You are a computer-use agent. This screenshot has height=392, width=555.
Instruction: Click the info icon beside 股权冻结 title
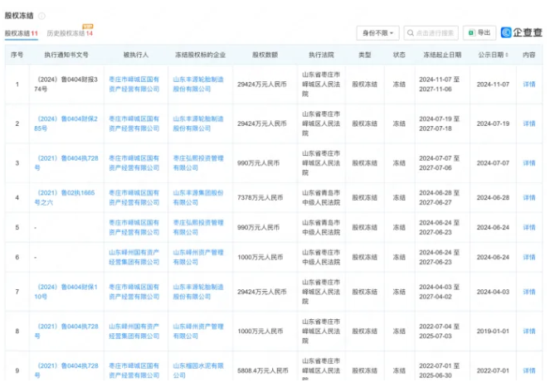coord(42,15)
